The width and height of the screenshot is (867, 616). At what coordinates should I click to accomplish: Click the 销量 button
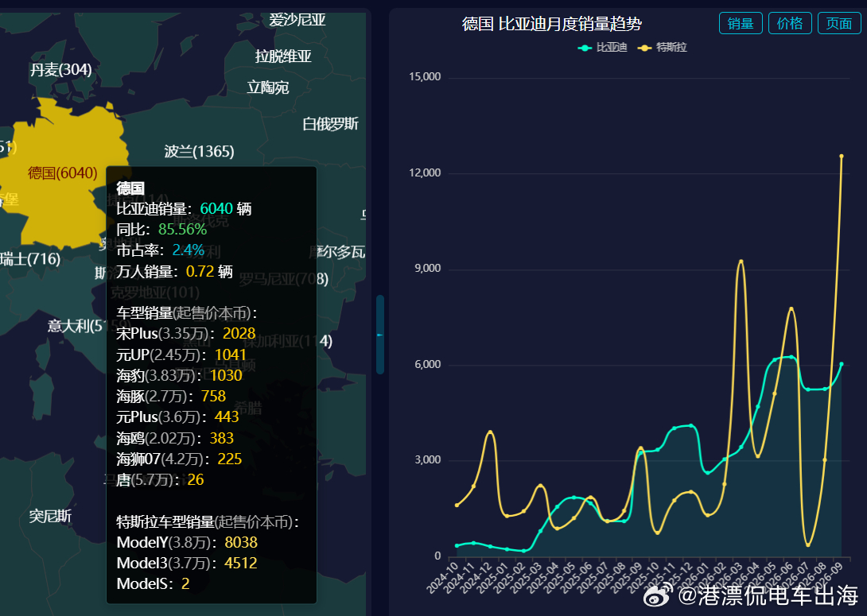click(x=741, y=23)
